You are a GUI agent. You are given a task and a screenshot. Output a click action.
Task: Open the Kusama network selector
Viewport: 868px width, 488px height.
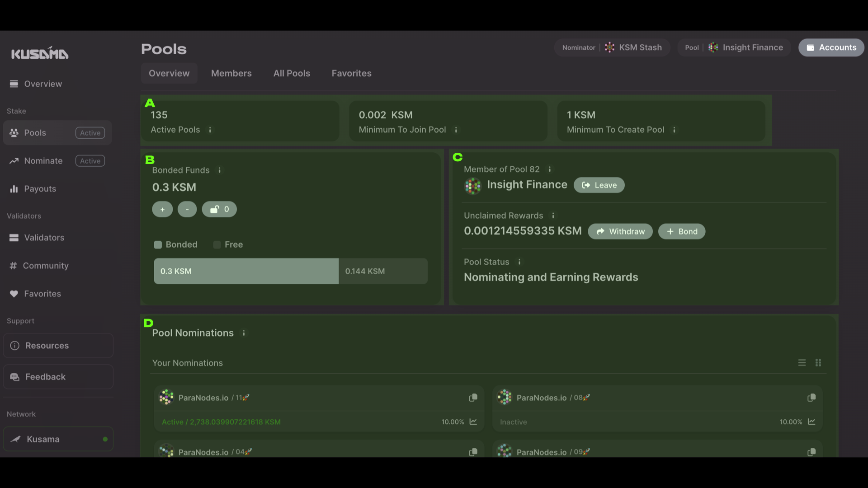coord(58,439)
